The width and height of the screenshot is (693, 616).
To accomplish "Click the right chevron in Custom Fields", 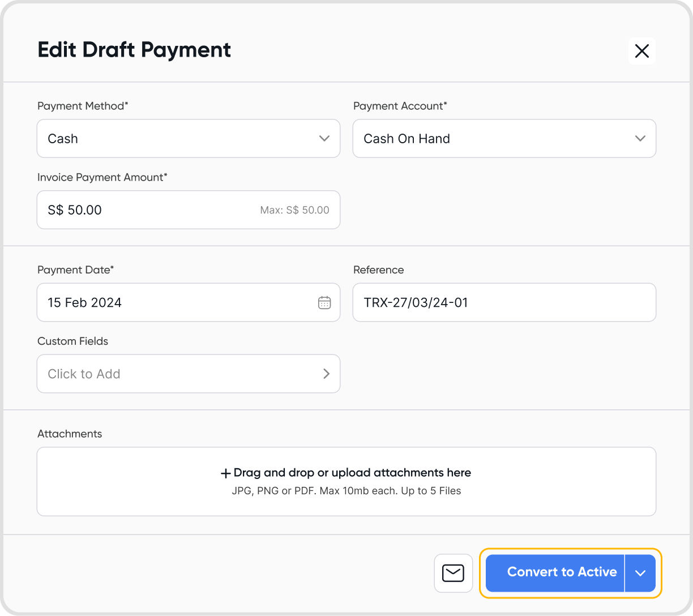I will pyautogui.click(x=326, y=374).
